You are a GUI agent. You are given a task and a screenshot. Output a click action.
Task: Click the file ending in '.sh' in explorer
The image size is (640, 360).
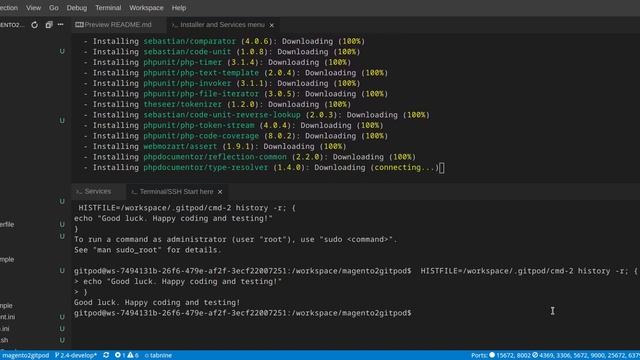tap(4, 340)
